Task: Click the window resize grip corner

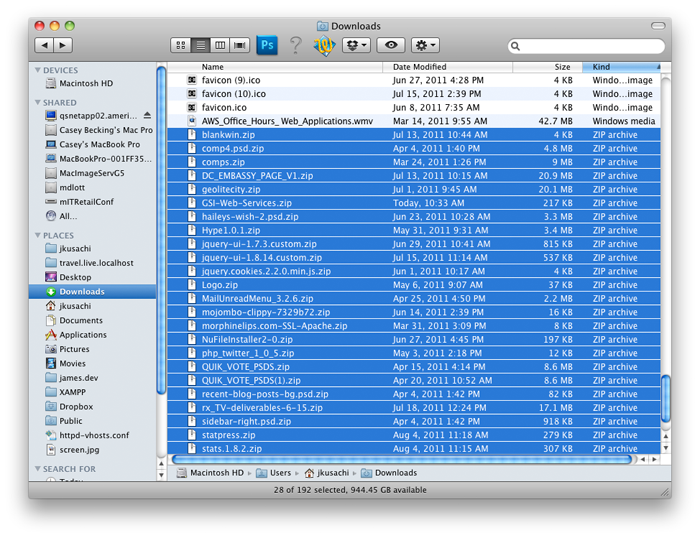Action: (665, 492)
